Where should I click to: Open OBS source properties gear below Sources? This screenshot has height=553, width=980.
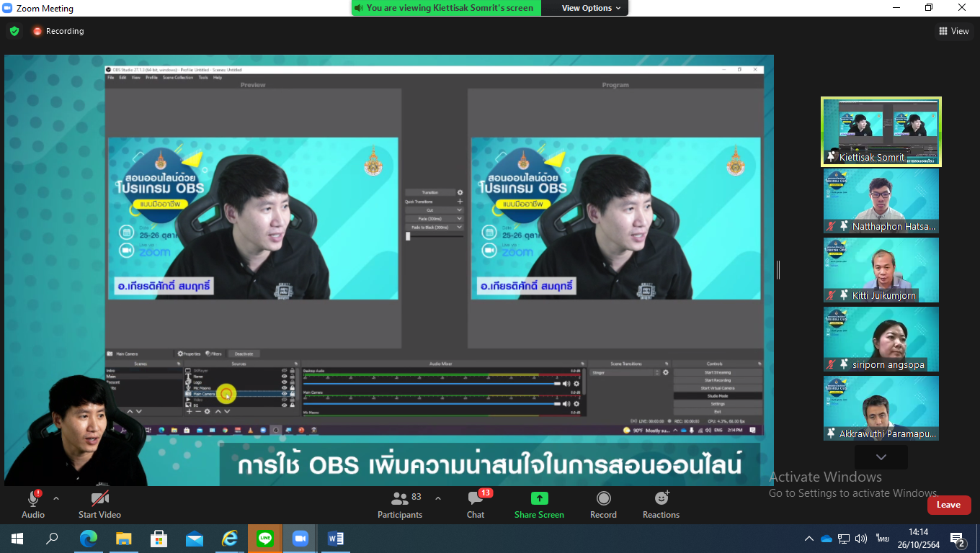(x=208, y=411)
